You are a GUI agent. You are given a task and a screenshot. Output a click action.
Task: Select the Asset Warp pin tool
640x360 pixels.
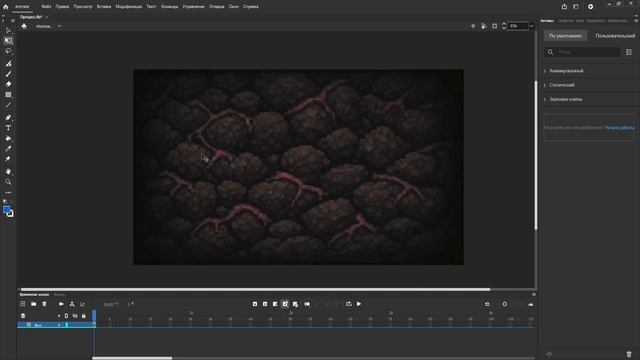coord(8,159)
